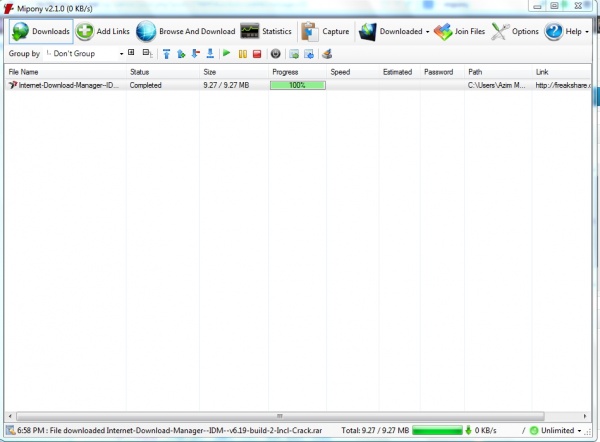Click the blue-arrow import icon
Screen dimensions: 600x442
coord(309,54)
